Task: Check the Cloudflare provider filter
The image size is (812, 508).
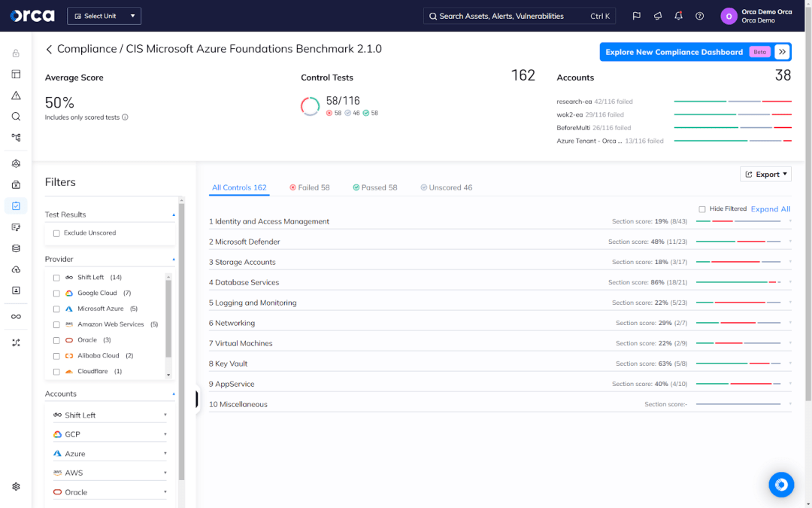Action: point(56,372)
